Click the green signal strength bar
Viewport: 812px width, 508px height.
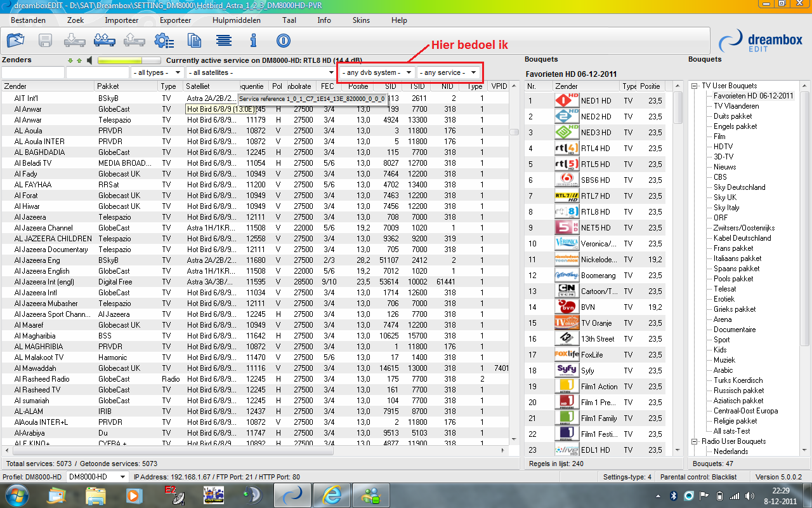point(129,61)
